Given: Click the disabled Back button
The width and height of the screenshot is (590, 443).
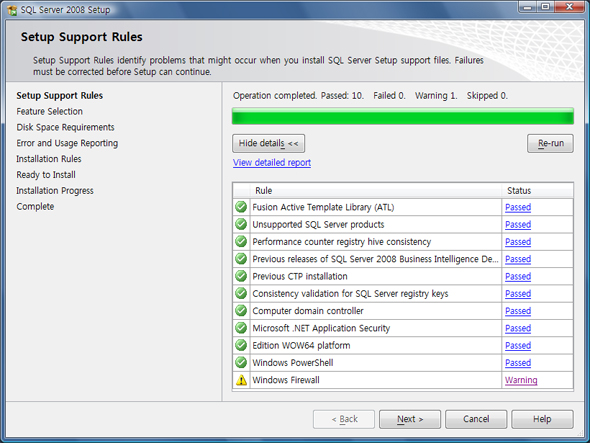Looking at the screenshot, I should [x=344, y=419].
